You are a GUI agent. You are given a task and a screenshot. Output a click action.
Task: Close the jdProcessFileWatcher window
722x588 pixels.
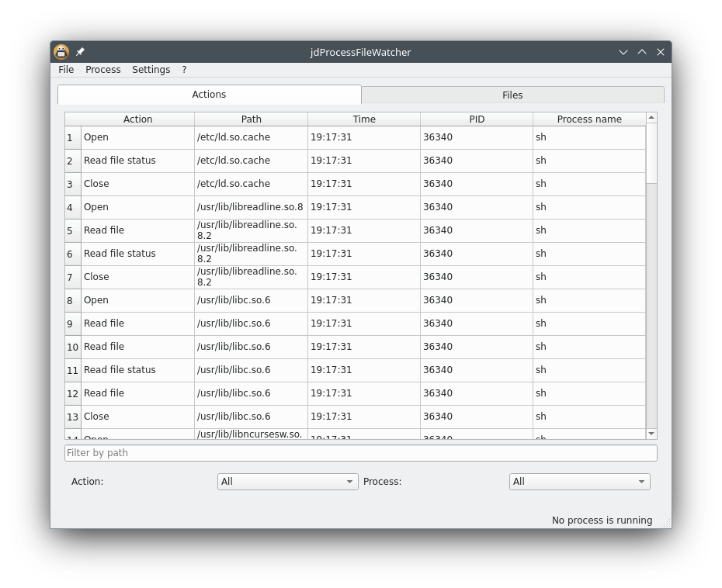coord(661,52)
